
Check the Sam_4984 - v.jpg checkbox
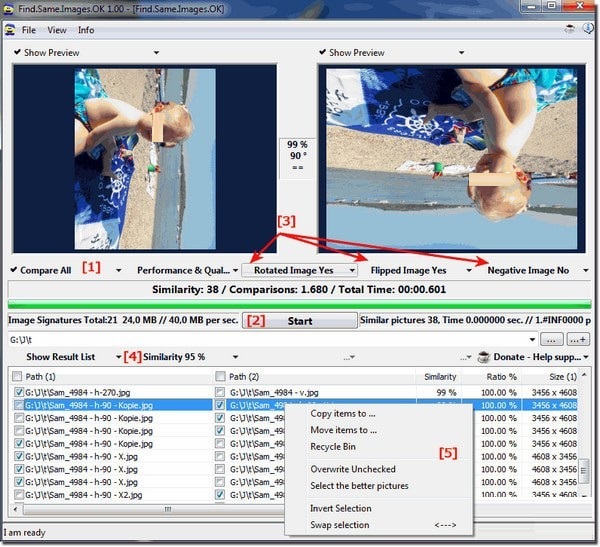click(220, 392)
